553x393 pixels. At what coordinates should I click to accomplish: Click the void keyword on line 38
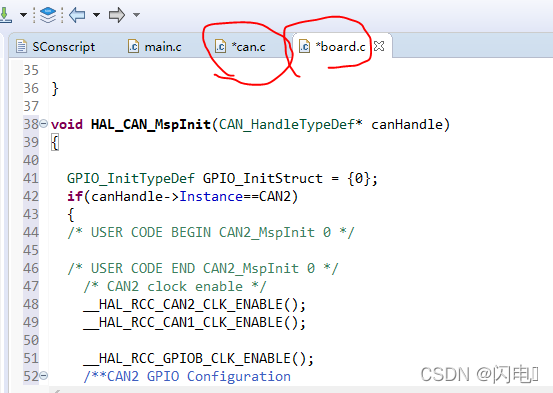pos(67,125)
